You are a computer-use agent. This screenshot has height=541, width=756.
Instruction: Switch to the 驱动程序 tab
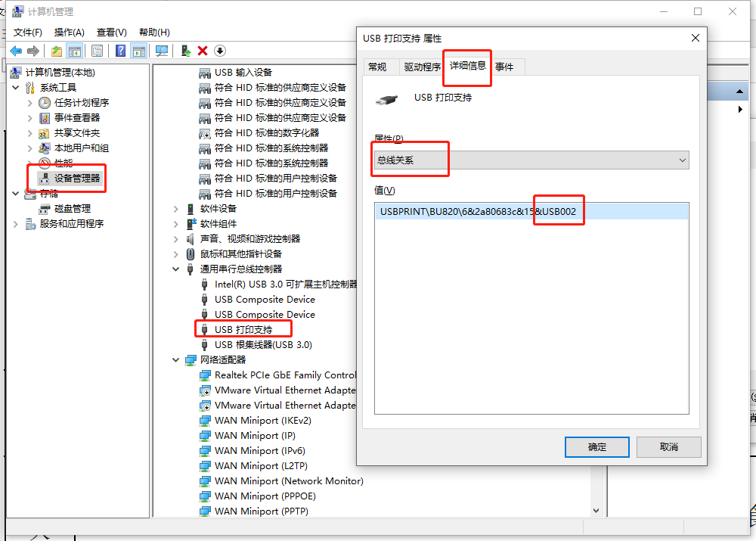click(422, 67)
